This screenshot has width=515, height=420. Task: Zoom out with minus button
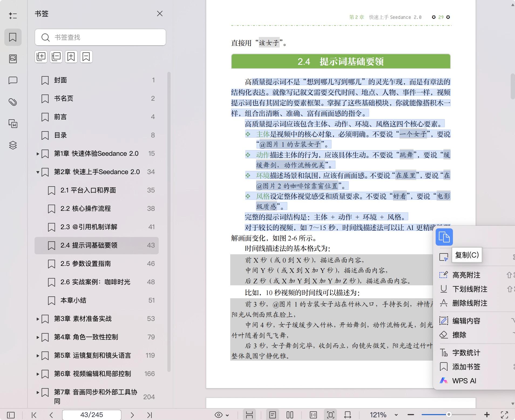pyautogui.click(x=411, y=415)
